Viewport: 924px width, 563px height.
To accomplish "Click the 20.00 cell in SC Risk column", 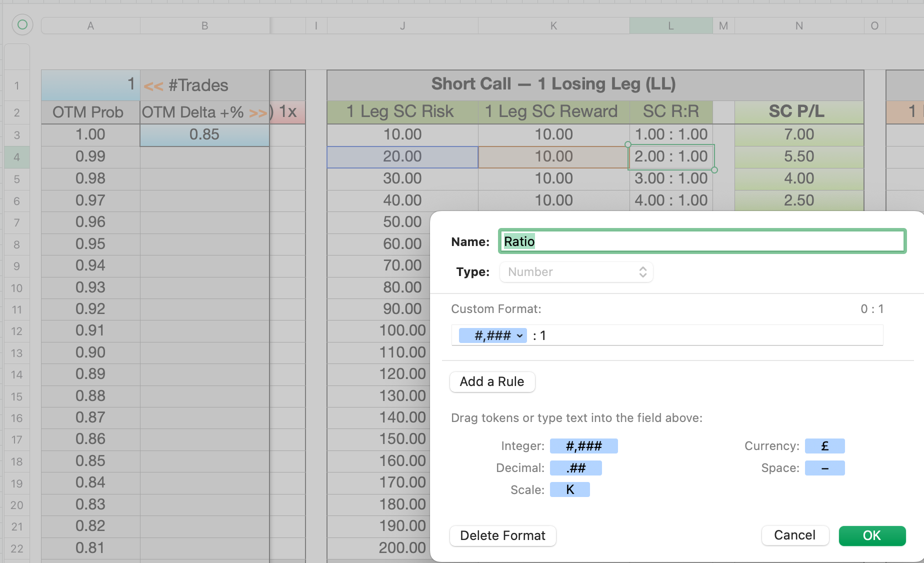I will tap(402, 157).
